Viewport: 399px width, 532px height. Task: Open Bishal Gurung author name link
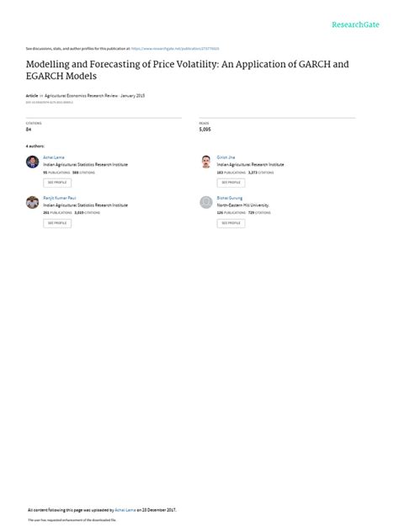tap(230, 198)
